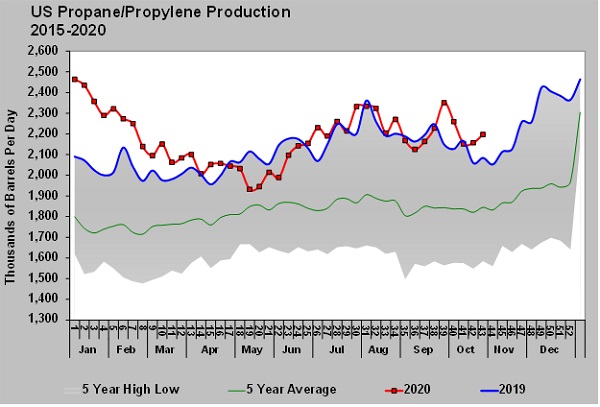The width and height of the screenshot is (600, 407).
Task: Click the lowest 2020 marker in May
Action: (249, 189)
